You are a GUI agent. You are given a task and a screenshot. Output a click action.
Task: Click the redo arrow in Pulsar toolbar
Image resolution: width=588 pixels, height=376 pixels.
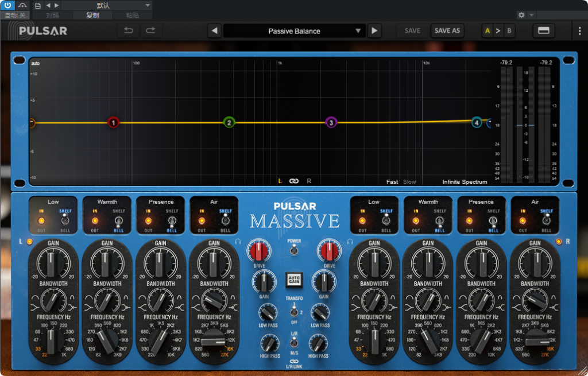(x=151, y=31)
